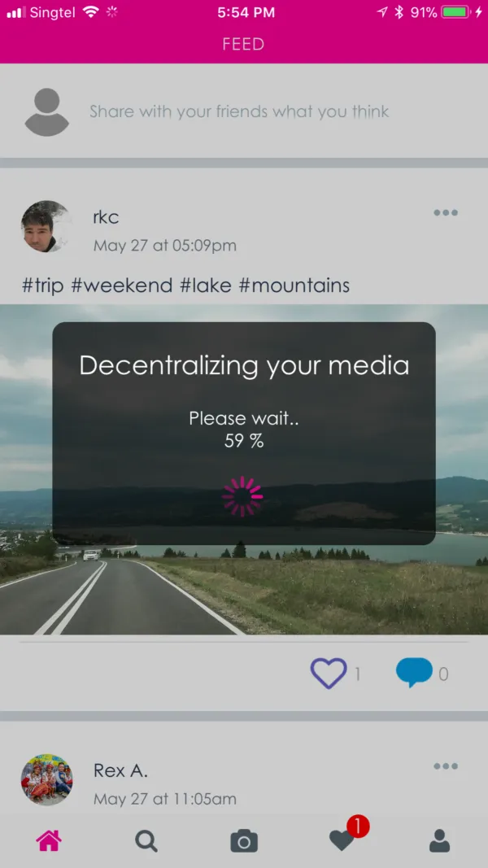The width and height of the screenshot is (488, 868).
Task: Like rkc's post with heart icon
Action: [x=329, y=673]
